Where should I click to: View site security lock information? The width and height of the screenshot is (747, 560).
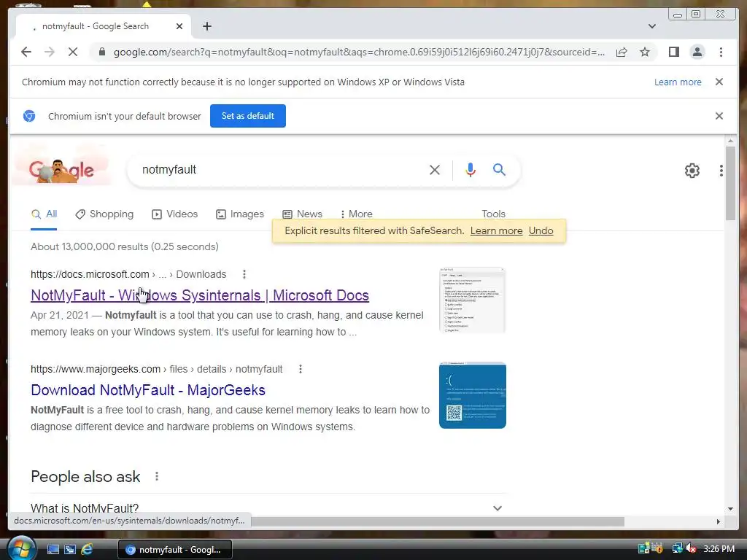[x=101, y=52]
